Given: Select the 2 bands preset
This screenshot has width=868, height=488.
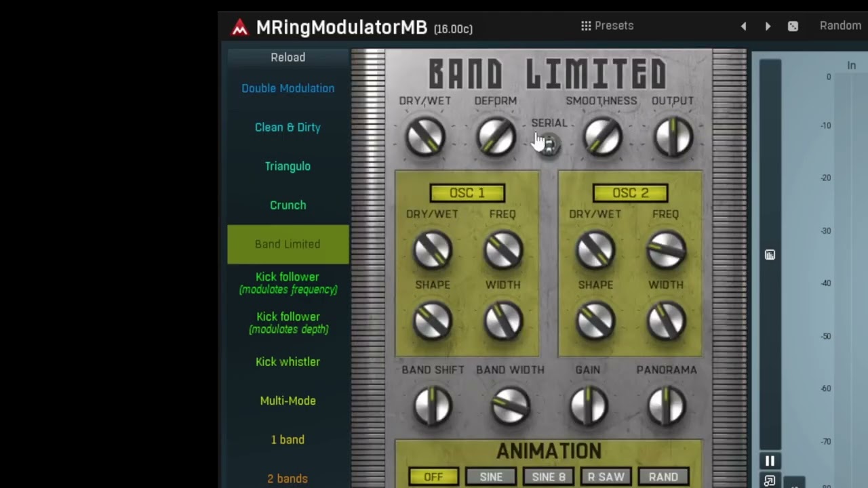Looking at the screenshot, I should (x=288, y=479).
